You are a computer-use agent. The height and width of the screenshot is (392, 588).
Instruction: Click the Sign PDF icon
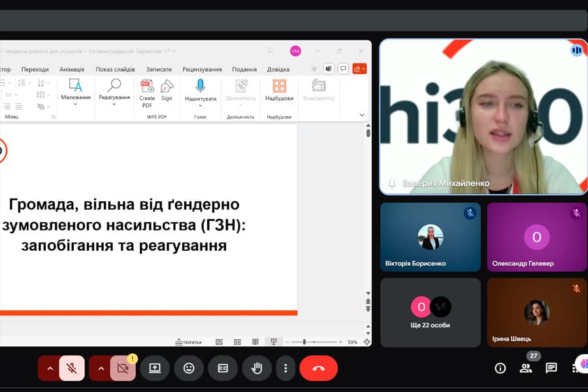pyautogui.click(x=167, y=90)
